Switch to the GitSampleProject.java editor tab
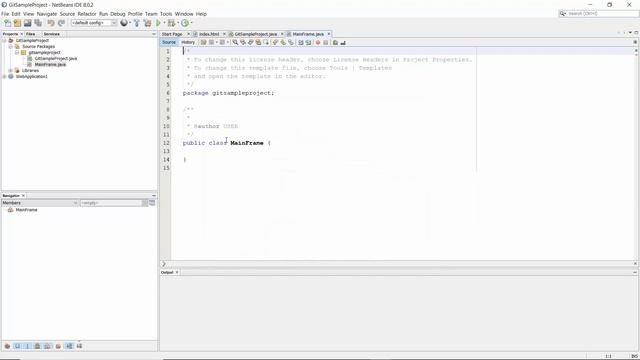The width and height of the screenshot is (640, 360). click(x=256, y=34)
